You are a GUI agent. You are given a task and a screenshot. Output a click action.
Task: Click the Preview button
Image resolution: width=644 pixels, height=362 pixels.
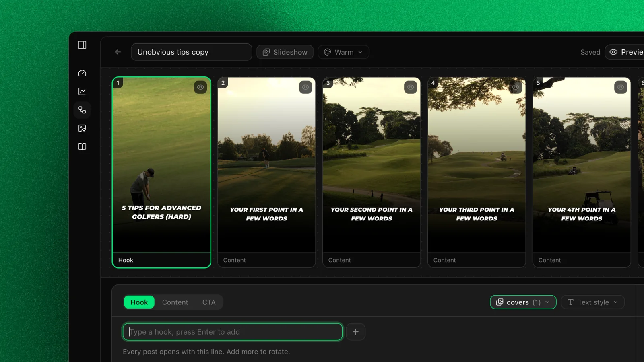(x=625, y=52)
